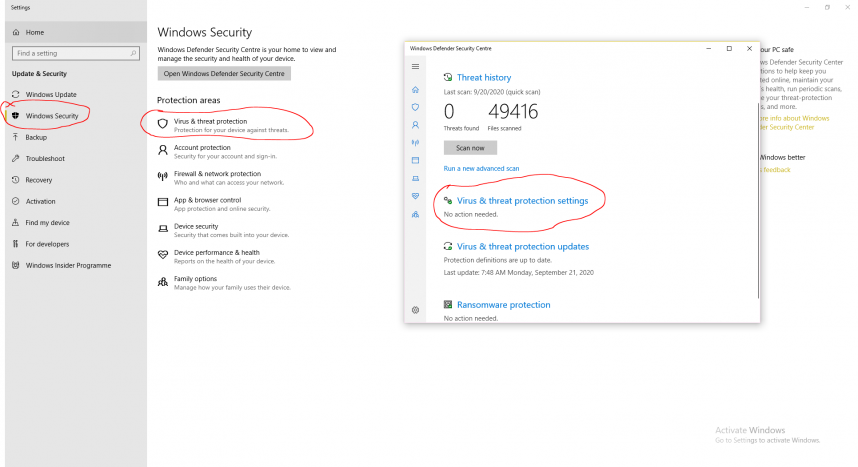Select Device security text in Protection areas

(196, 226)
